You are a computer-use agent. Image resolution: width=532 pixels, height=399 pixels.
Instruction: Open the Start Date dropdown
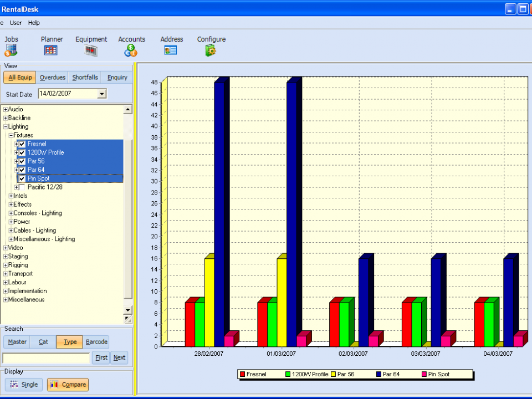pos(101,94)
